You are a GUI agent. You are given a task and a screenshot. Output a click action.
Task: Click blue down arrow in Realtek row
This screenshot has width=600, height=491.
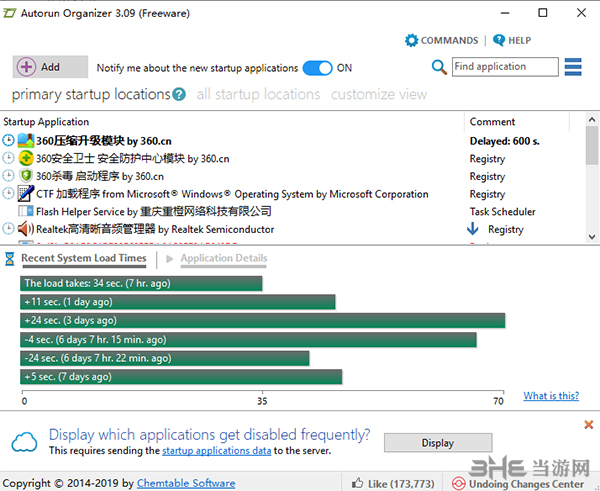tap(473, 229)
